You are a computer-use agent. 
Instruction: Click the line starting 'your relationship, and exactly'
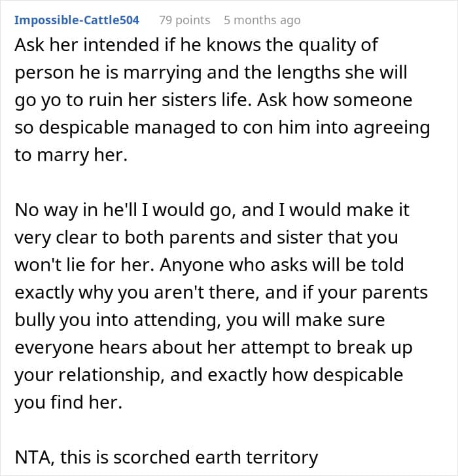[x=209, y=376]
